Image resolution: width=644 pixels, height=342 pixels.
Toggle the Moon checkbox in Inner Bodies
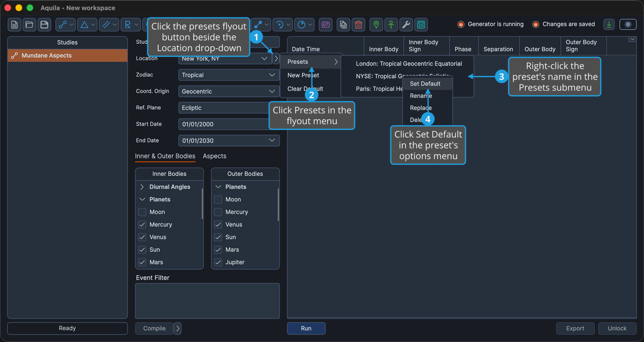point(142,212)
